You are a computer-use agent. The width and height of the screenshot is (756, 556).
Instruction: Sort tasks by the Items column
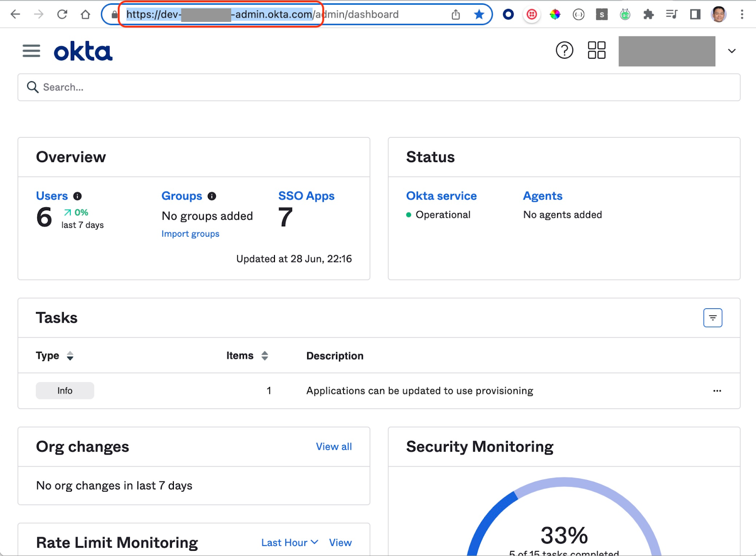[x=265, y=356]
